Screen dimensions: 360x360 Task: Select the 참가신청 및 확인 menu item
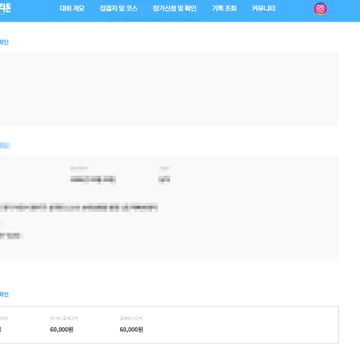click(175, 9)
